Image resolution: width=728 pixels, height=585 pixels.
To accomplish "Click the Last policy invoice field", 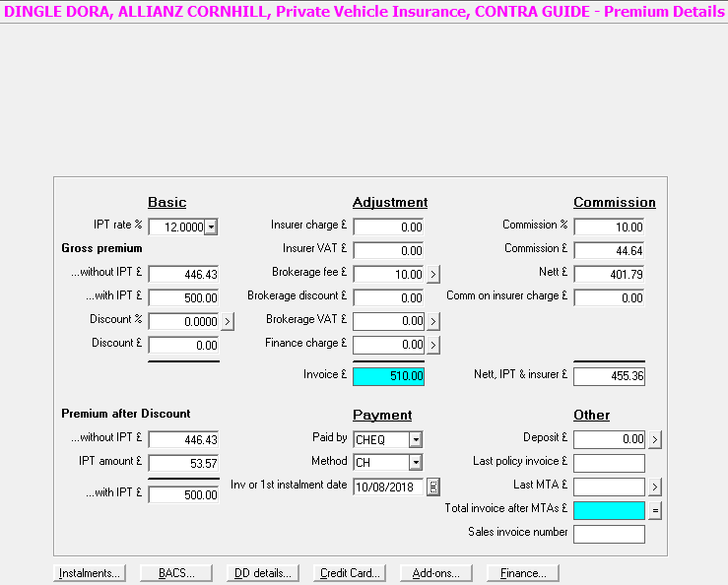I will (x=609, y=463).
